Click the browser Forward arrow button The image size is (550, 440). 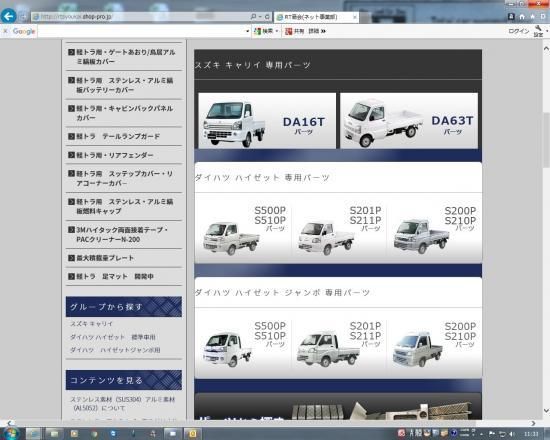point(23,16)
